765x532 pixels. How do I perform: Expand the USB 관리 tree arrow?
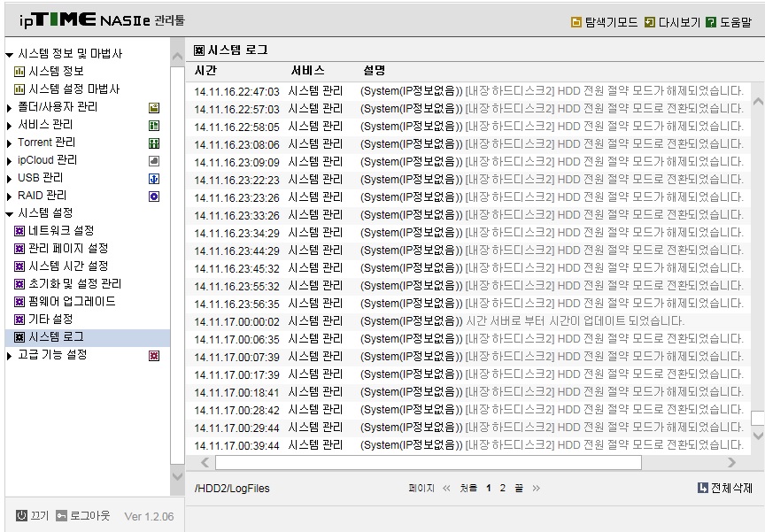pos(9,179)
